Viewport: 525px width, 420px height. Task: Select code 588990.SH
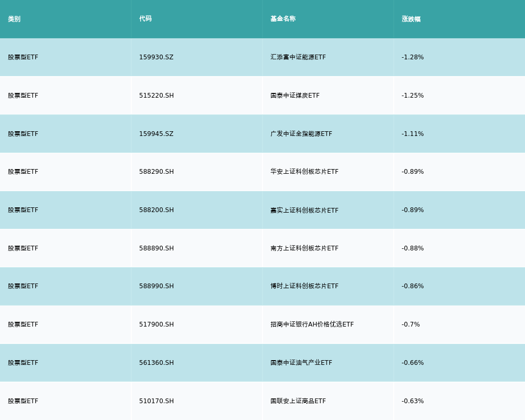pyautogui.click(x=156, y=286)
